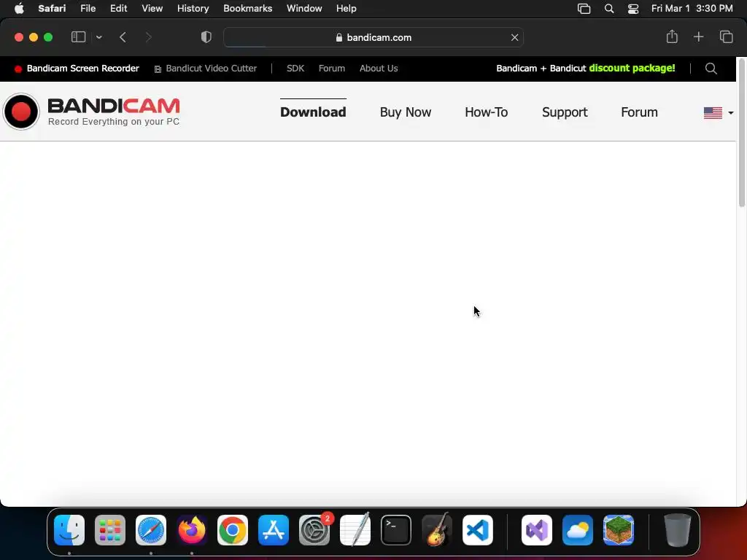This screenshot has height=560, width=747.
Task: Stop loading page with X icon
Action: [514, 37]
